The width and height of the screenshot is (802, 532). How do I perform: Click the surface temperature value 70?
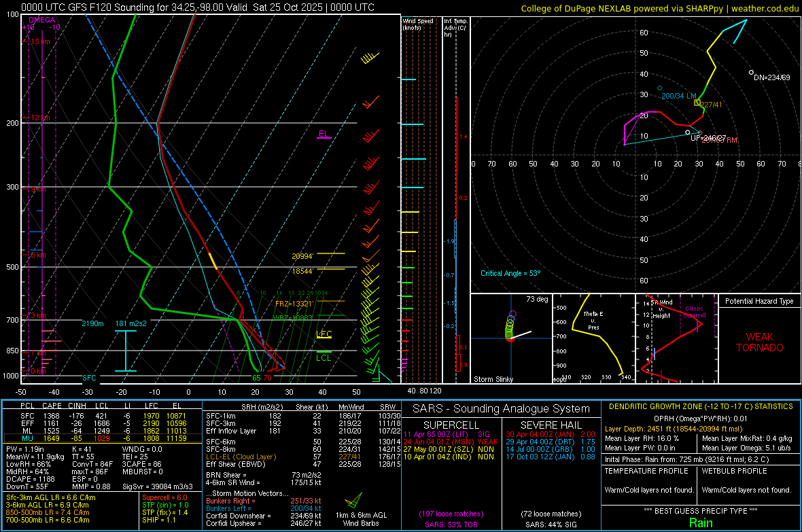268,378
